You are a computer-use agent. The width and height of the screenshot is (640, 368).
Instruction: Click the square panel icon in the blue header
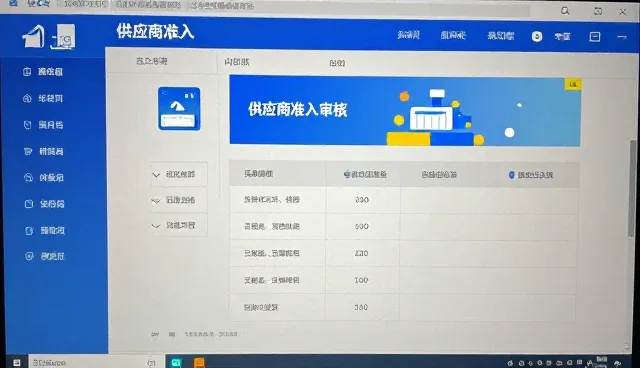point(595,37)
